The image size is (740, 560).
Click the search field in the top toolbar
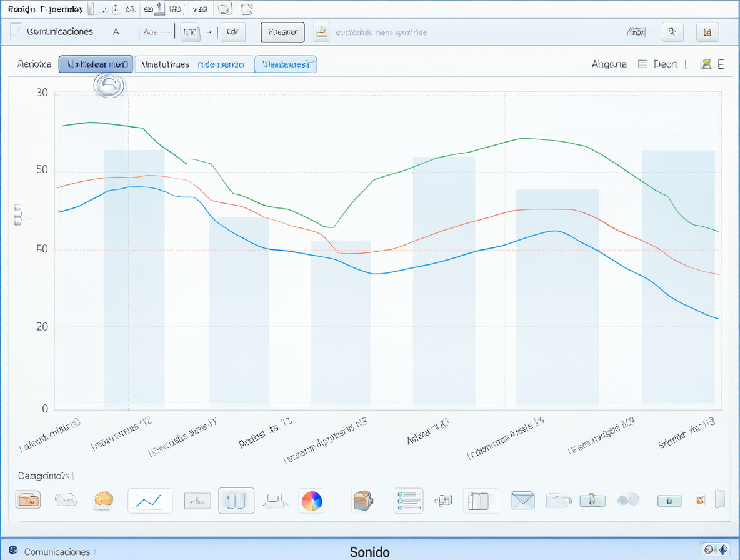381,32
